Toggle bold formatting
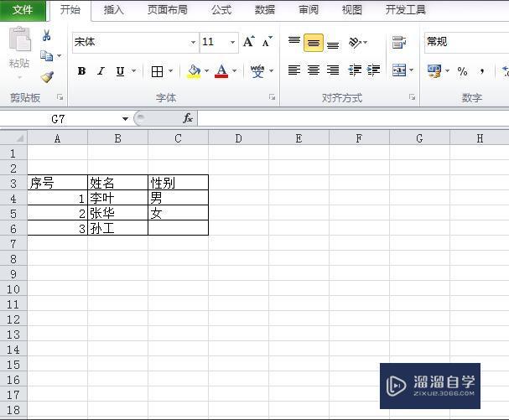Image resolution: width=509 pixels, height=420 pixels. (x=82, y=71)
